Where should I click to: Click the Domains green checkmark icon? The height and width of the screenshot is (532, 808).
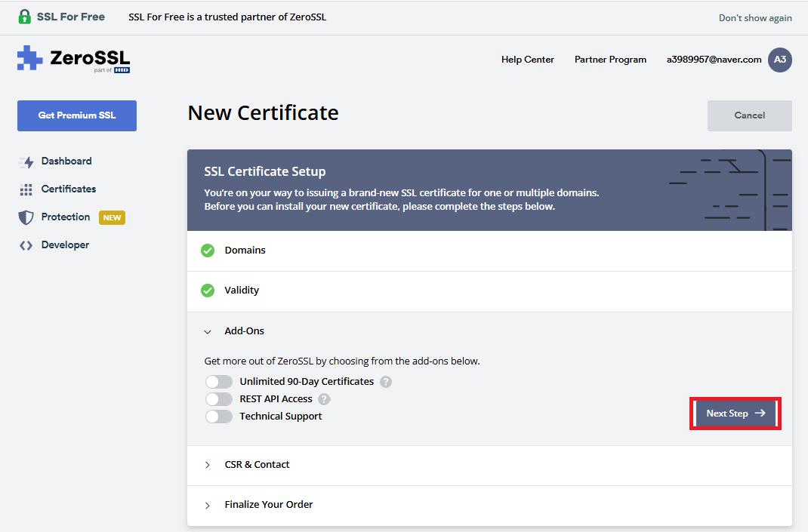pos(208,251)
